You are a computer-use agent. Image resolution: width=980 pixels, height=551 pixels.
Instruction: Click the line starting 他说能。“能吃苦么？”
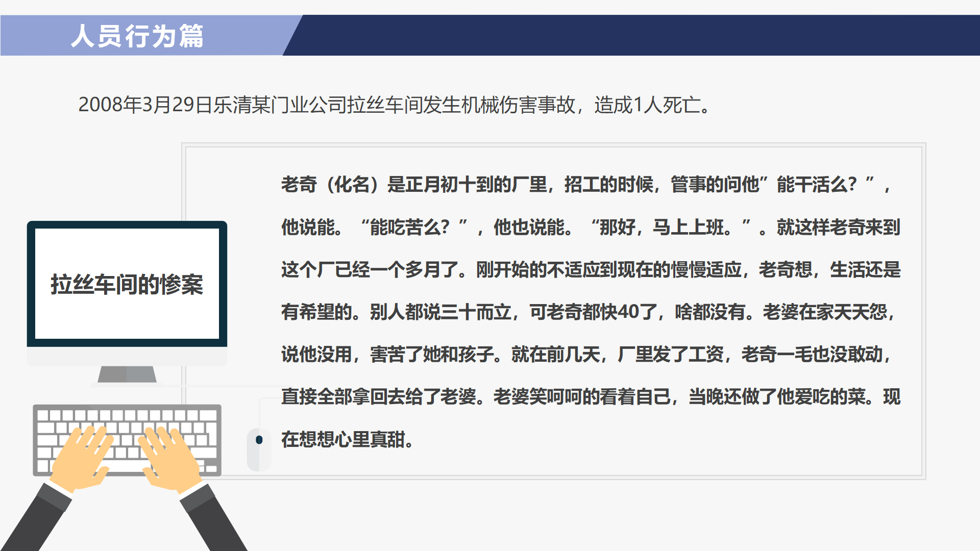click(591, 227)
